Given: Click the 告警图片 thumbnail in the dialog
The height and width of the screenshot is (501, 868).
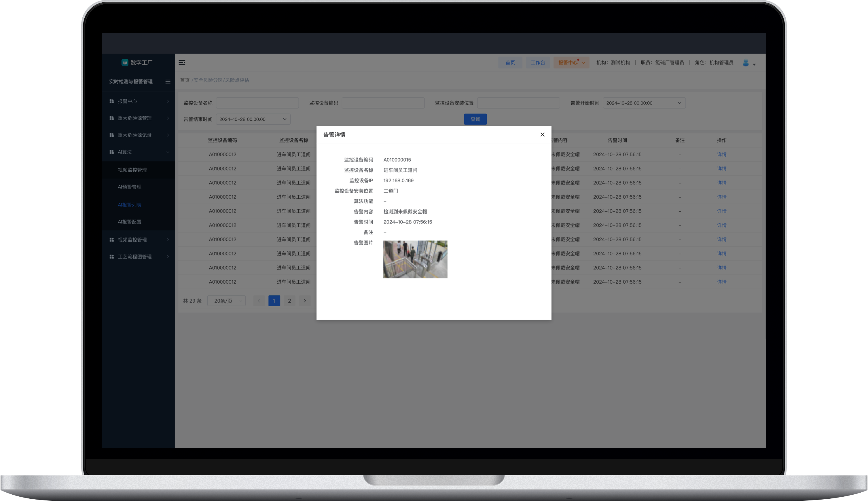Looking at the screenshot, I should [x=415, y=259].
